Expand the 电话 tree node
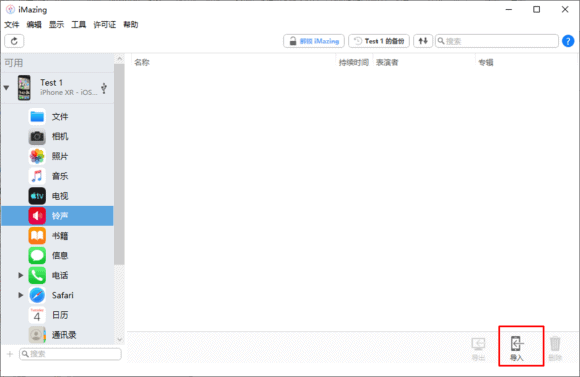The width and height of the screenshot is (580, 377). tap(21, 275)
